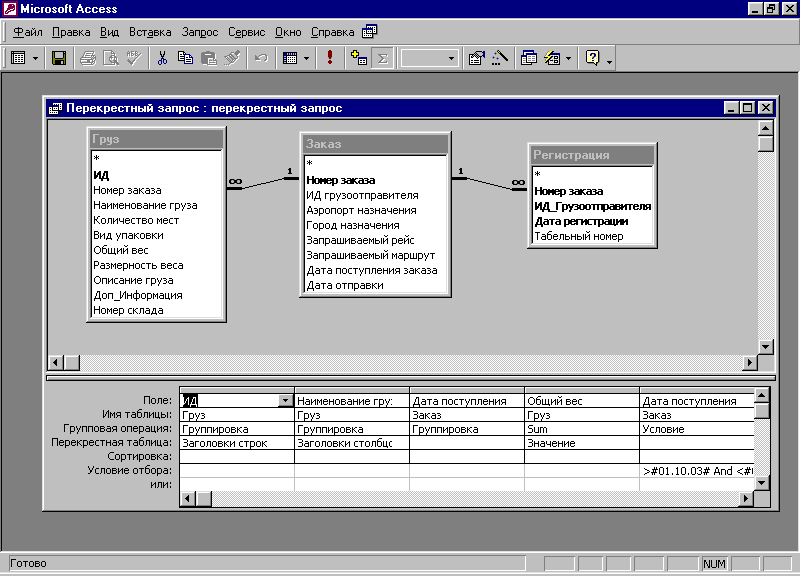This screenshot has width=800, height=576.
Task: Open the Top Values combo box
Action: (x=429, y=58)
